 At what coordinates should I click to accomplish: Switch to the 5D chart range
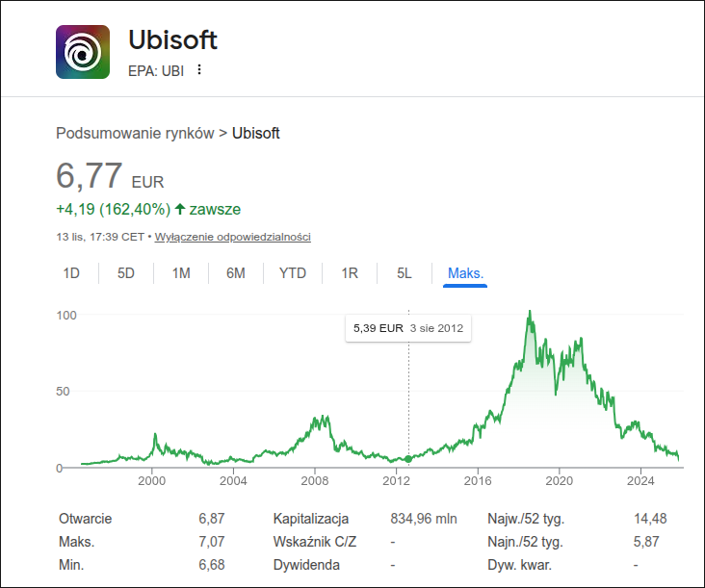pyautogui.click(x=126, y=273)
